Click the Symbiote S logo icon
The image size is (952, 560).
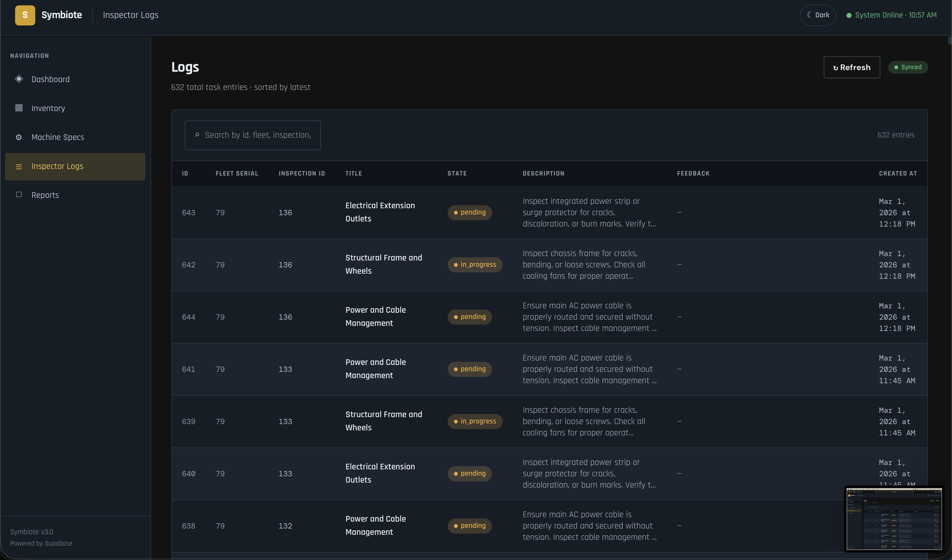pos(25,15)
